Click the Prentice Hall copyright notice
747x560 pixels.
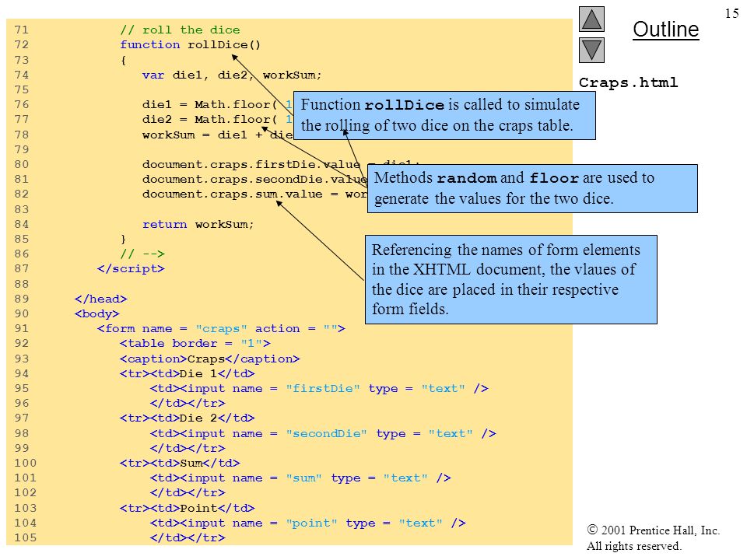[653, 538]
